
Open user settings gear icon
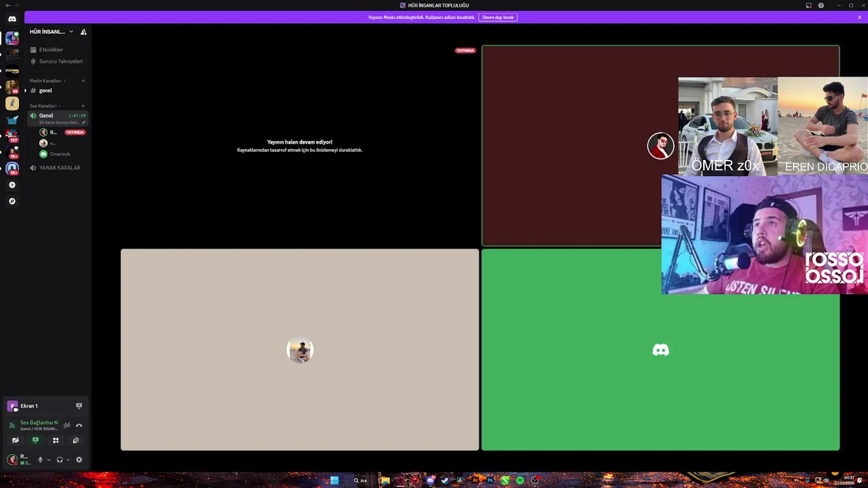(79, 460)
